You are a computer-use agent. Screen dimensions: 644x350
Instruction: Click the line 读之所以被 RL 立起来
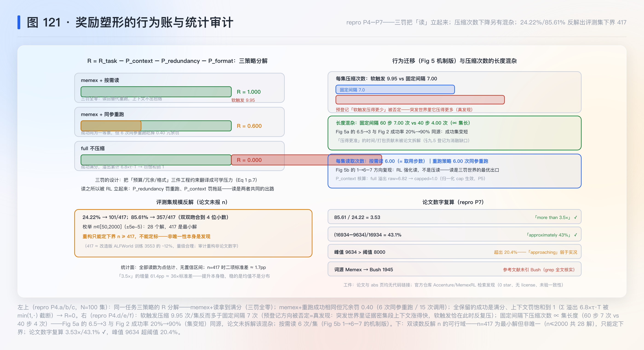177,189
